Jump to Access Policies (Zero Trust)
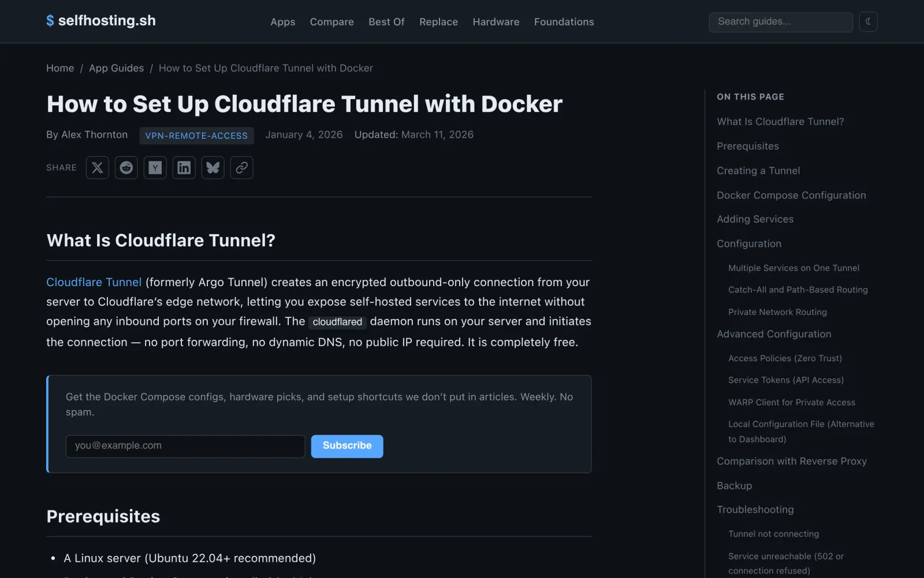 [x=785, y=358]
